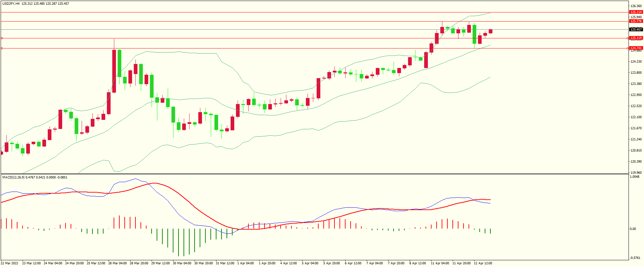Click the left handle of the 125.119 line
The height and width of the screenshot is (267, 644).
click(2, 38)
